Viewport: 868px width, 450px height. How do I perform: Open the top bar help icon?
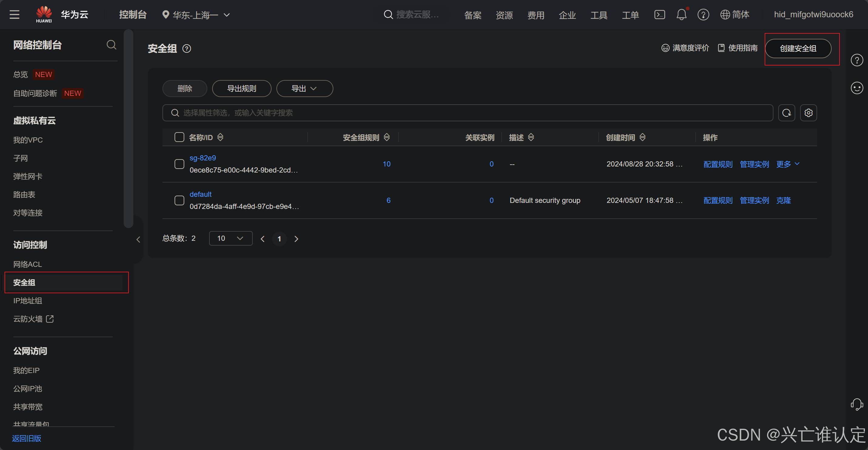pyautogui.click(x=703, y=15)
